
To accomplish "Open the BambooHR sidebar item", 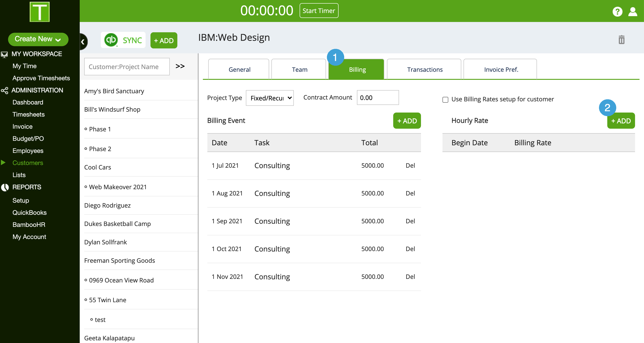I will point(29,225).
